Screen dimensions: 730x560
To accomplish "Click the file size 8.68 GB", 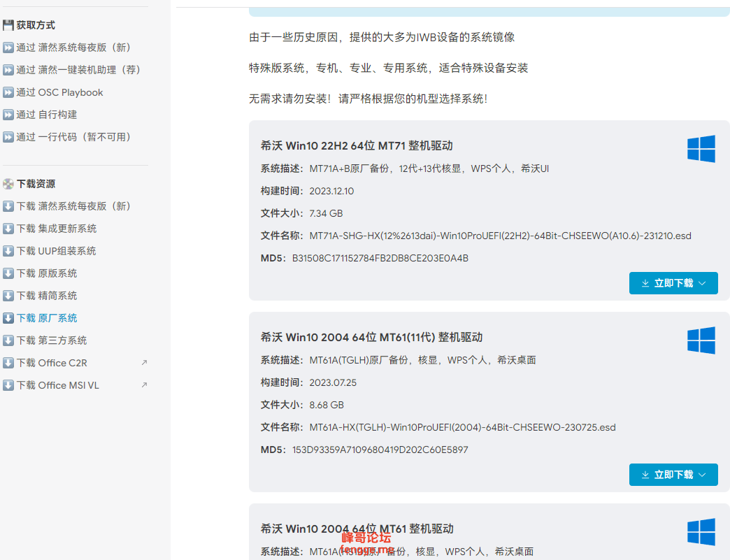I will (x=327, y=405).
